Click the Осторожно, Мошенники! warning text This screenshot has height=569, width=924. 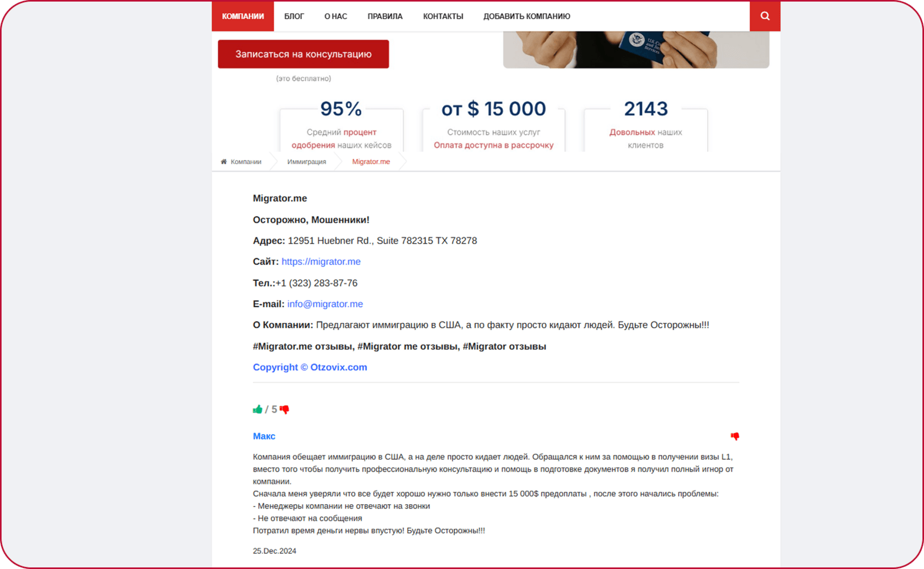click(x=311, y=220)
